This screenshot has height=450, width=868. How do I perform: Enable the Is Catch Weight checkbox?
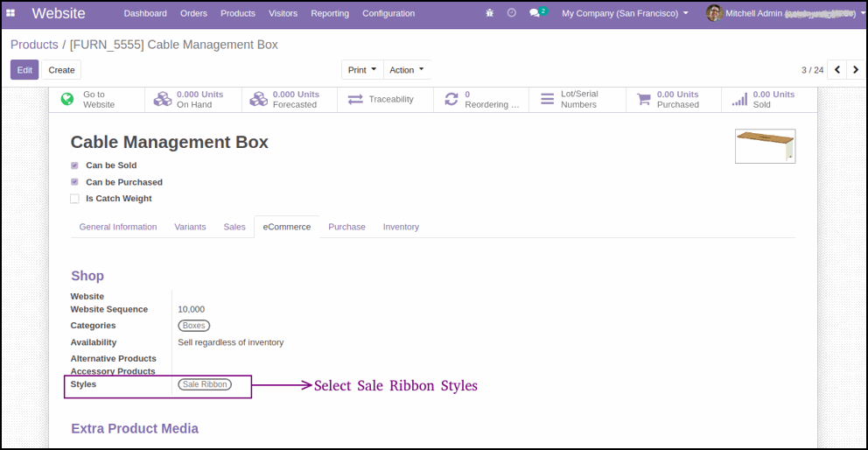click(74, 199)
